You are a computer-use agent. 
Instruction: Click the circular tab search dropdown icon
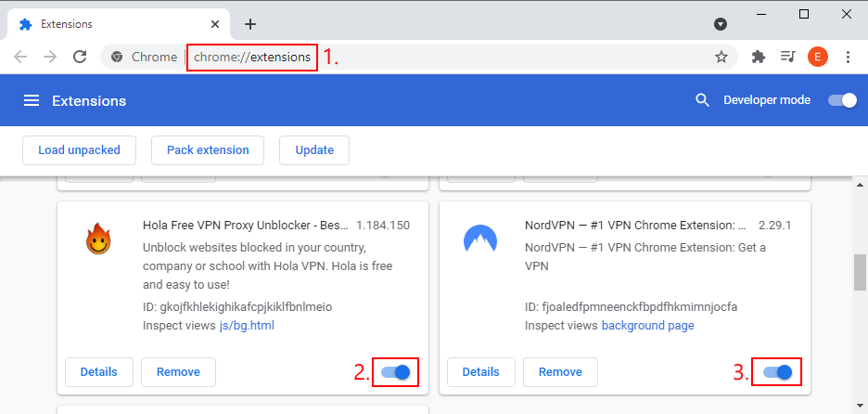tap(721, 24)
